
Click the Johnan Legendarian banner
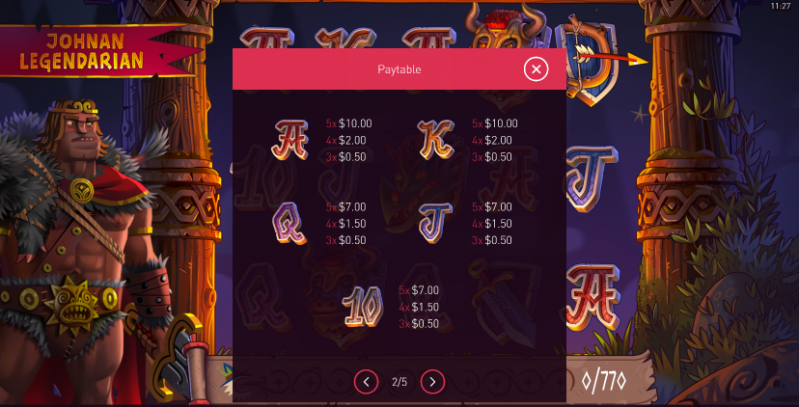click(97, 51)
